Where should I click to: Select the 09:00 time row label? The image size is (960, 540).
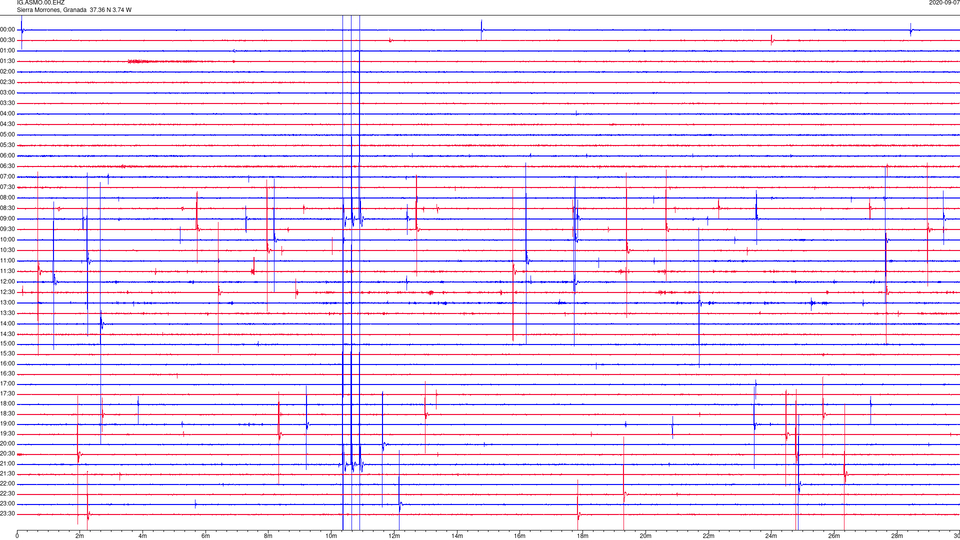8,219
